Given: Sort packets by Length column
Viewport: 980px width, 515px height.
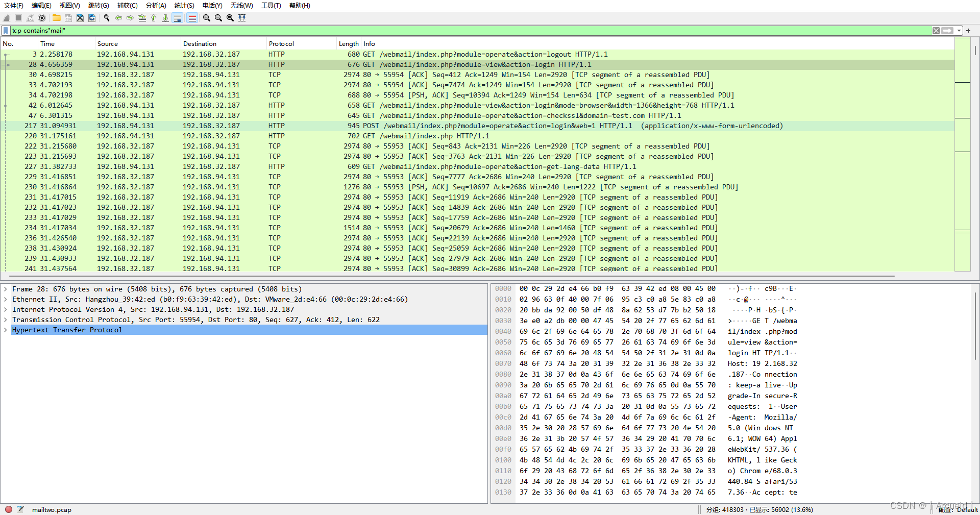Looking at the screenshot, I should tap(349, 44).
